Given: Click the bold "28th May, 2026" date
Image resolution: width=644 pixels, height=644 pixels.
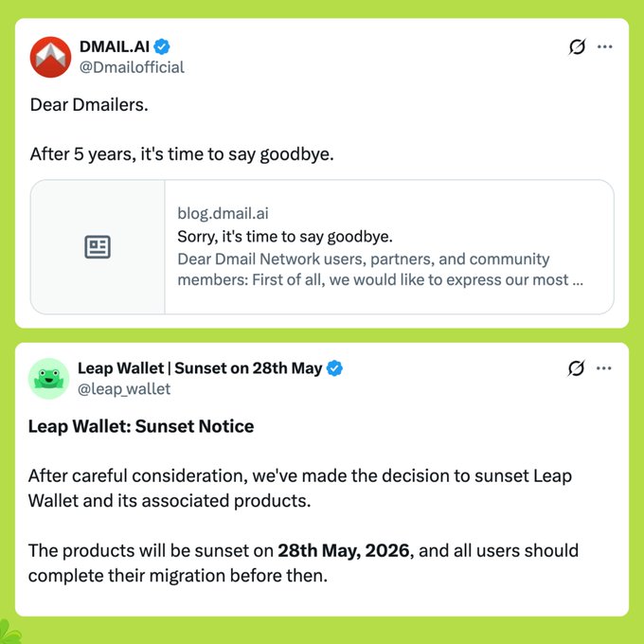Looking at the screenshot, I should (x=345, y=550).
